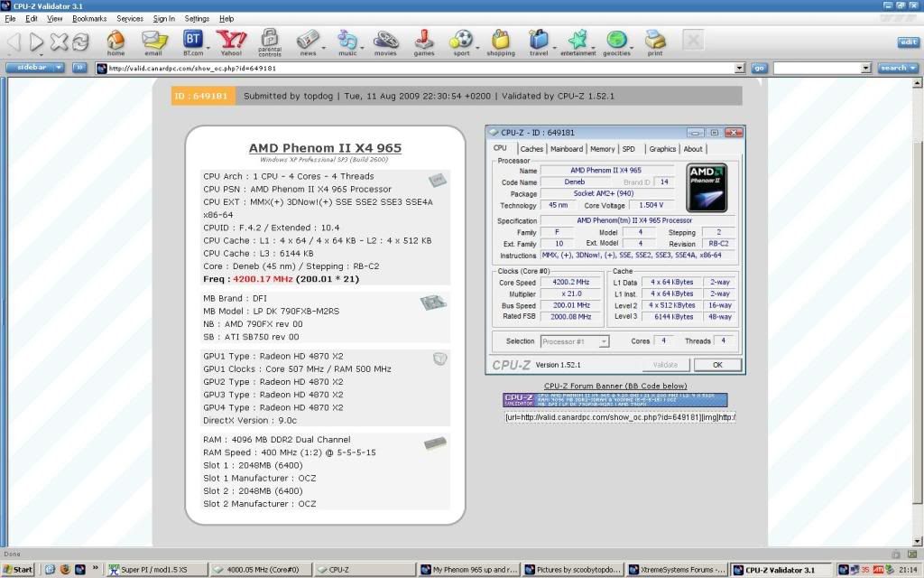Stop page loading with X icon
The width and height of the screenshot is (924, 578).
point(59,42)
